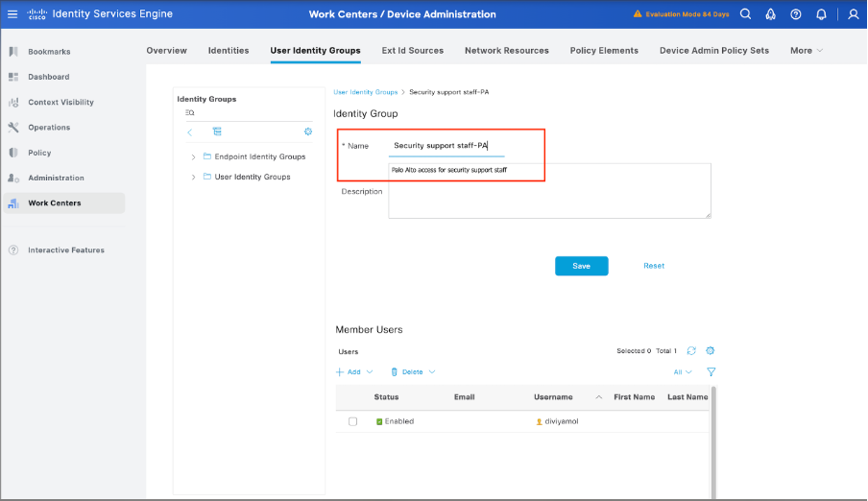Click the Work Centers sidebar icon
This screenshot has width=868, height=501.
pyautogui.click(x=13, y=203)
